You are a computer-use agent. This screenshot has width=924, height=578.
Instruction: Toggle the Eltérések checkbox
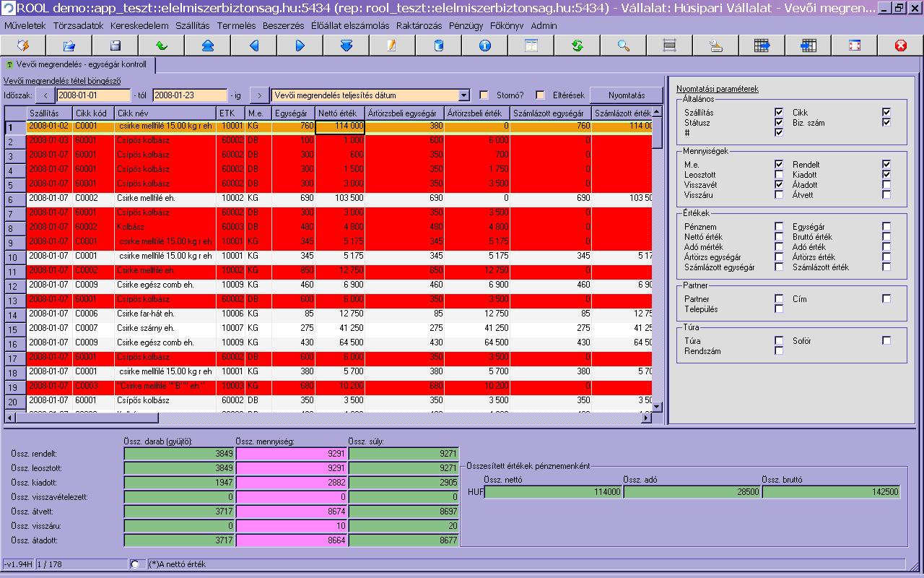point(540,95)
